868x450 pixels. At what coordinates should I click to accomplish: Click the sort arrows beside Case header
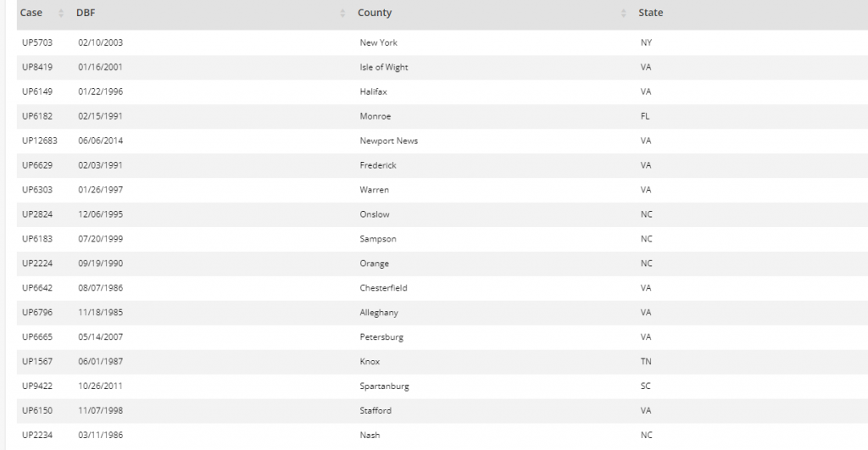click(61, 14)
